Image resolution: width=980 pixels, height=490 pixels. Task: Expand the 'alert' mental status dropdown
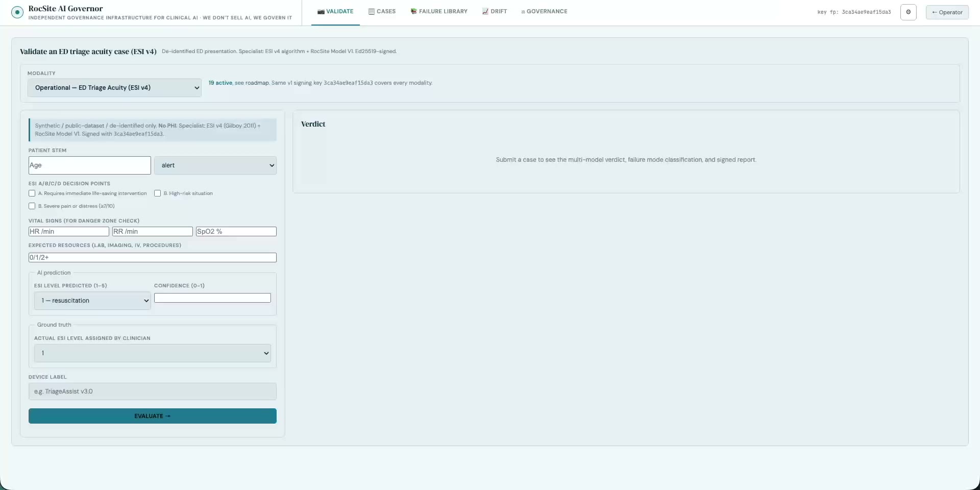(215, 165)
